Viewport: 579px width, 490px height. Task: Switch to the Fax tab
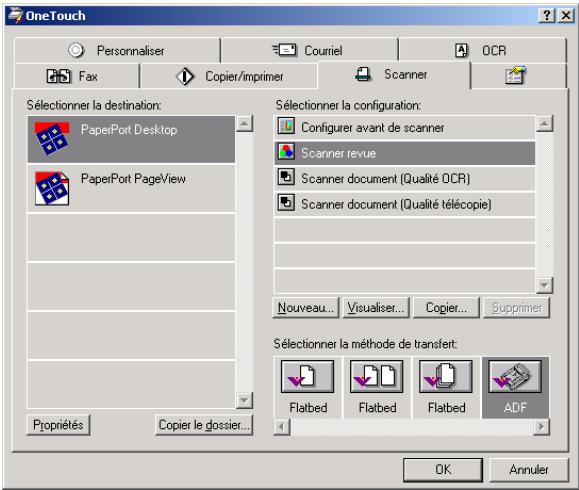[76, 76]
